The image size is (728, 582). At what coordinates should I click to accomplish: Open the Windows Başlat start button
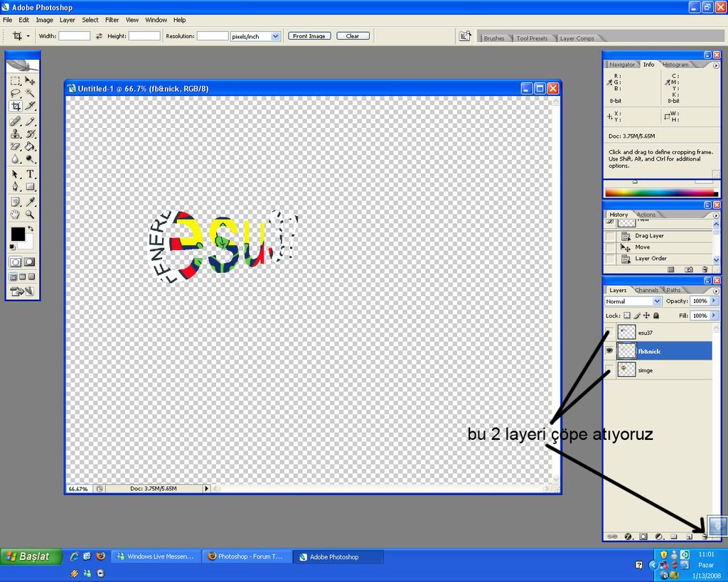point(31,556)
